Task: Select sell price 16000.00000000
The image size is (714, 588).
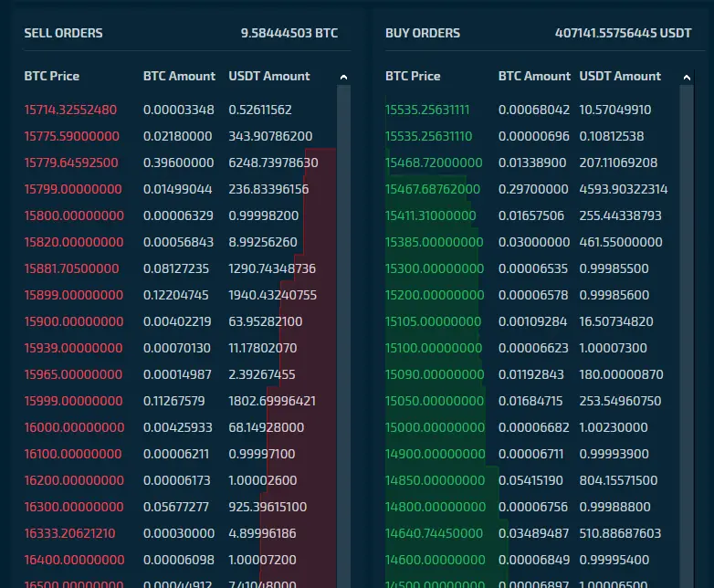Action: point(74,427)
